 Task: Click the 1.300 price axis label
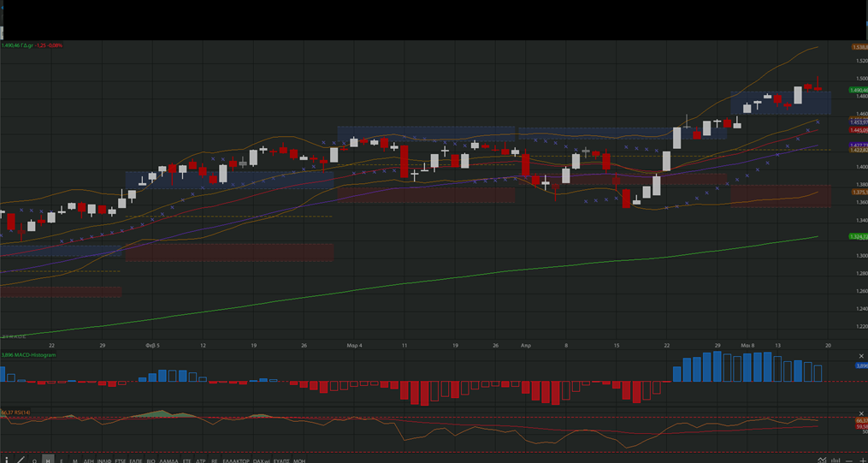[x=860, y=256]
